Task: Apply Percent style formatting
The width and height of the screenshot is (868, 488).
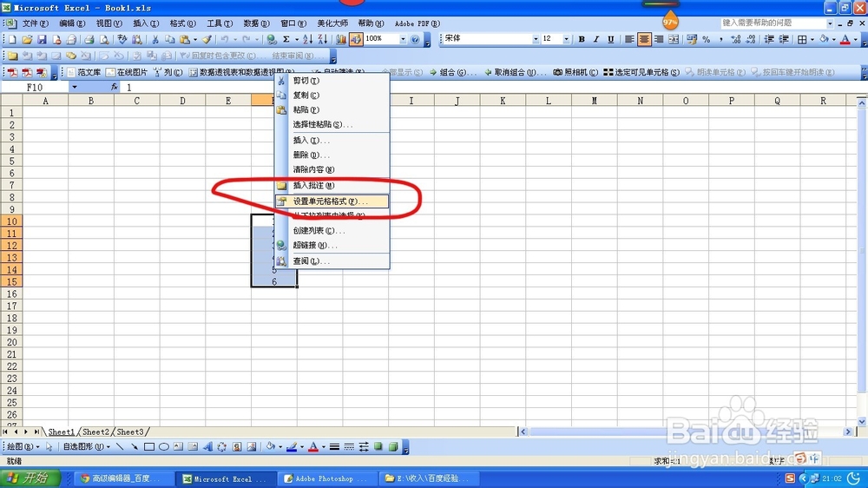Action: [707, 39]
